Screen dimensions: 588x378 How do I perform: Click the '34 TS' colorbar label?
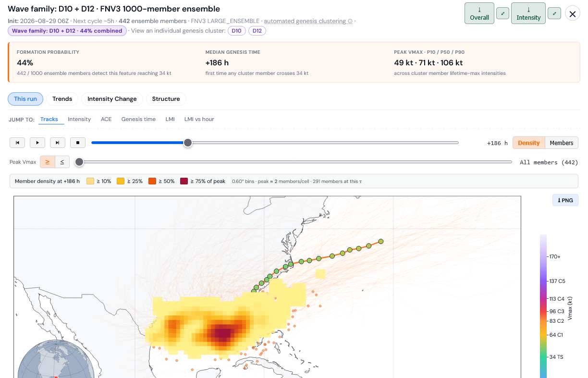pyautogui.click(x=556, y=357)
